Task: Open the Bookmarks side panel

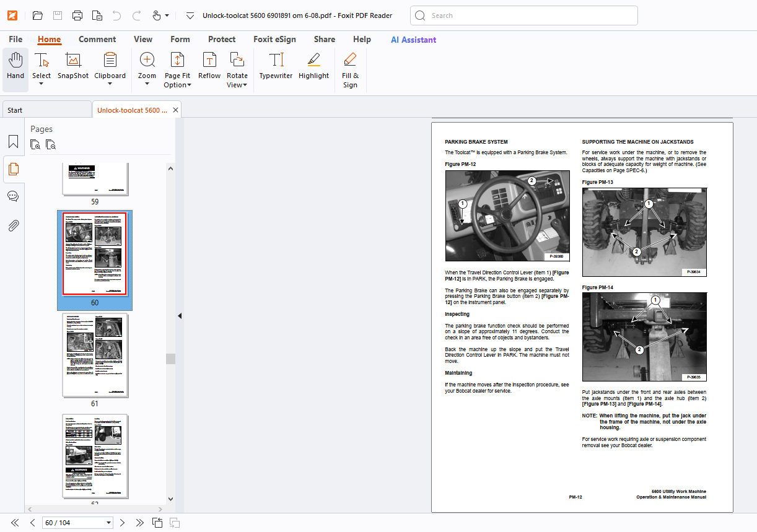Action: 13,141
